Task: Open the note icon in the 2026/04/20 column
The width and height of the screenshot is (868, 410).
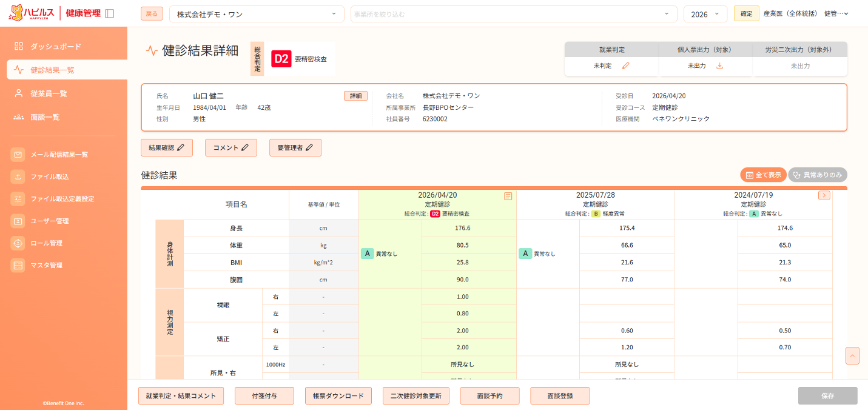Action: [x=508, y=196]
